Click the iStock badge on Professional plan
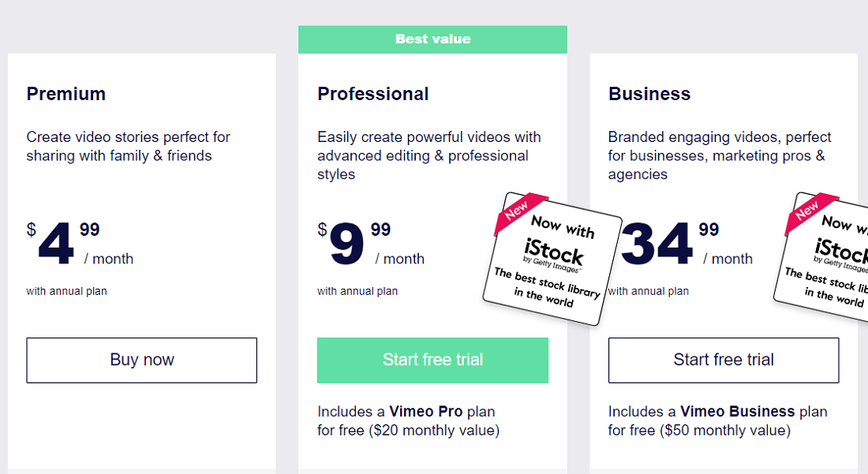868x474 pixels. 552,259
